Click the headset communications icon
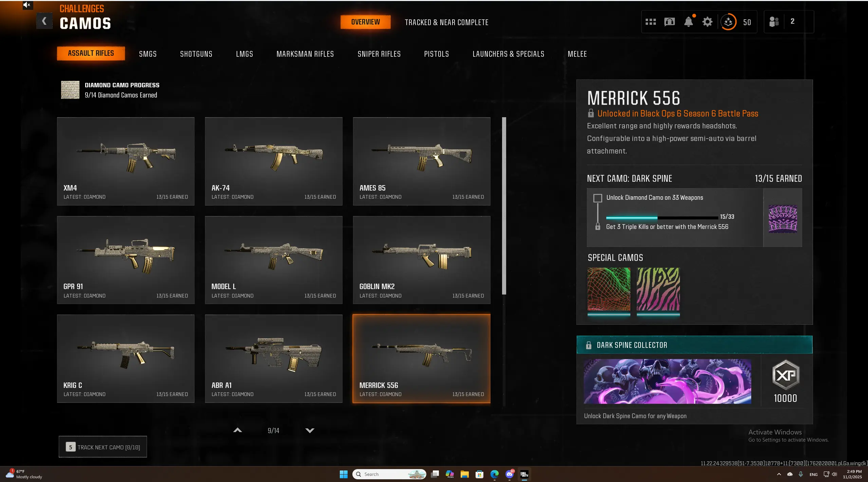Image resolution: width=868 pixels, height=482 pixels. pyautogui.click(x=669, y=22)
